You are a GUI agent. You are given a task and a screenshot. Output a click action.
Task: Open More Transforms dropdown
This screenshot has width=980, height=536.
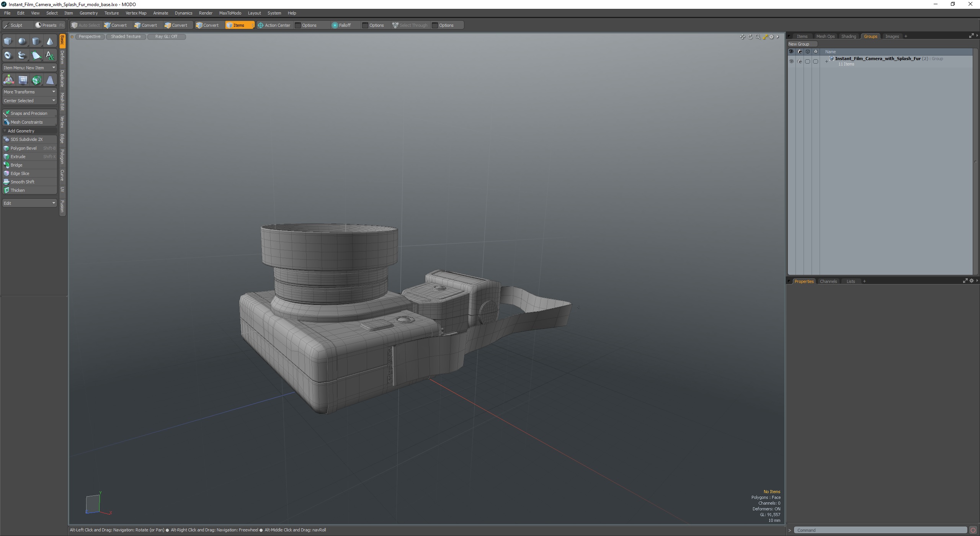pyautogui.click(x=29, y=92)
